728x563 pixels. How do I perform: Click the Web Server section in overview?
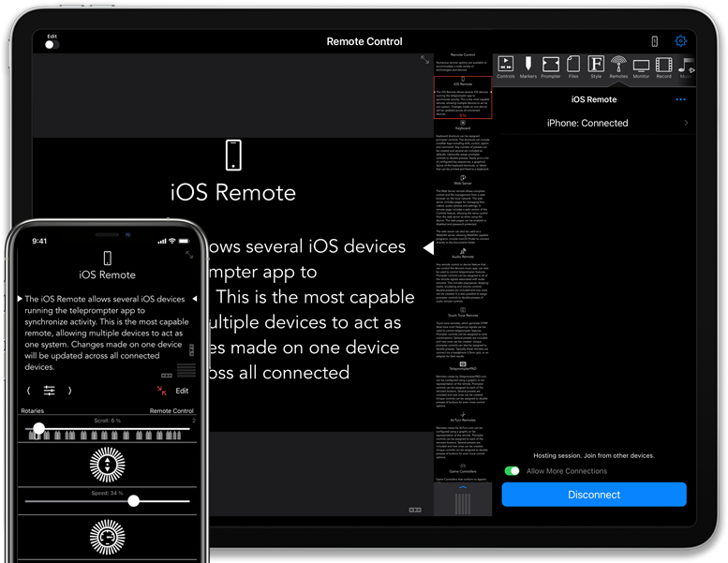(463, 209)
